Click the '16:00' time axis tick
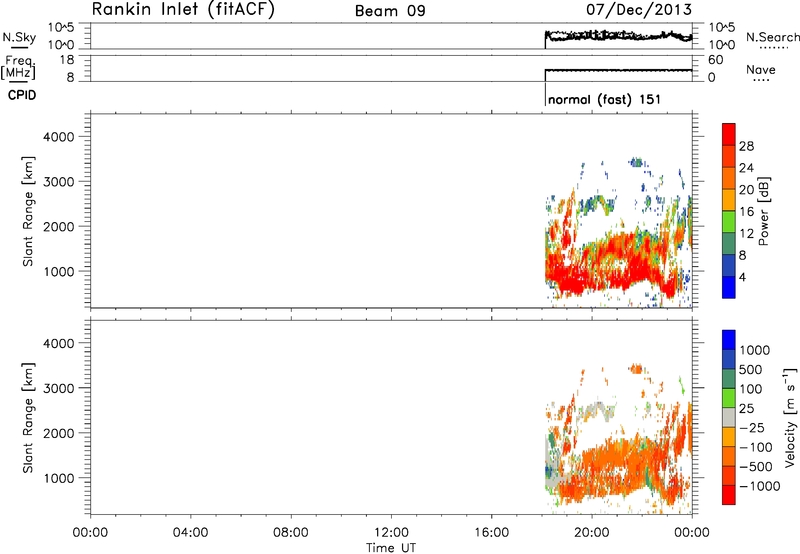Image resolution: width=800 pixels, height=554 pixels. point(491,533)
